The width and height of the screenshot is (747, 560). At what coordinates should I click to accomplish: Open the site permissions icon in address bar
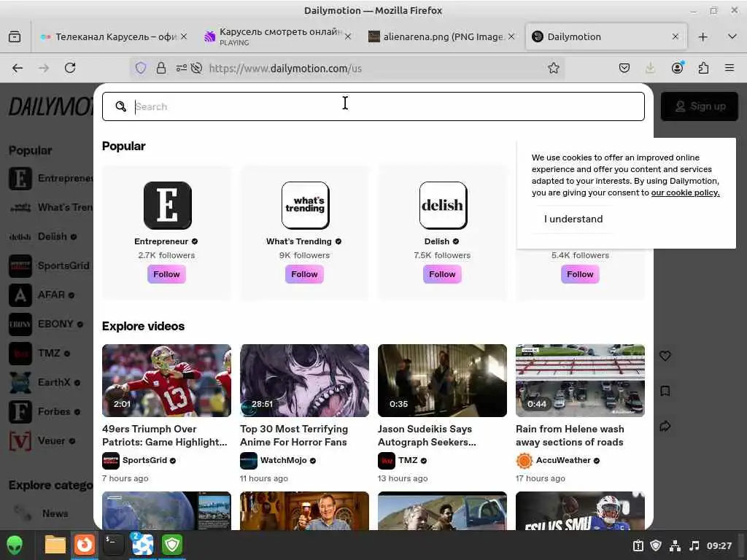(182, 68)
